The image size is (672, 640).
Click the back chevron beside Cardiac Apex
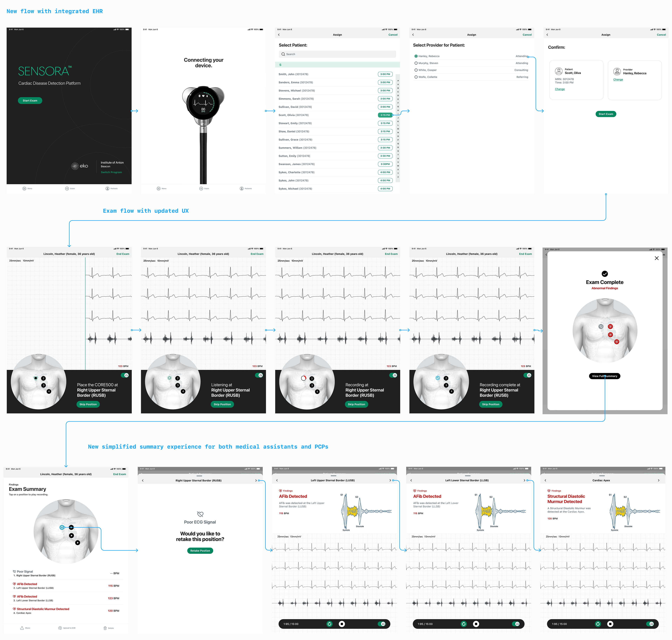pos(545,480)
